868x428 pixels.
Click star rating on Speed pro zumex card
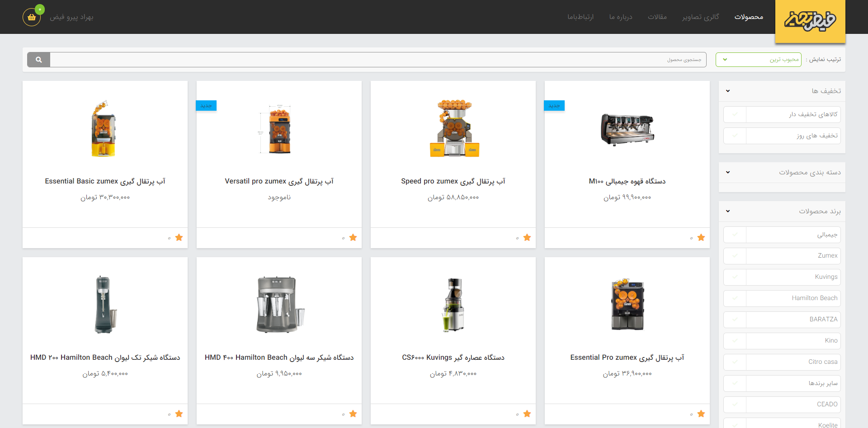(527, 238)
